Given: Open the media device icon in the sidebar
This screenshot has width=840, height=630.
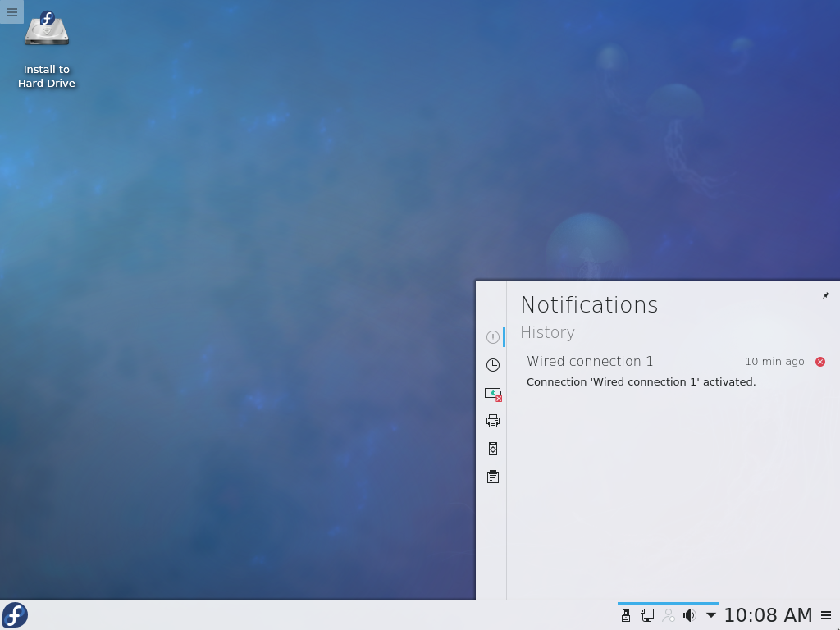Looking at the screenshot, I should coord(493,449).
